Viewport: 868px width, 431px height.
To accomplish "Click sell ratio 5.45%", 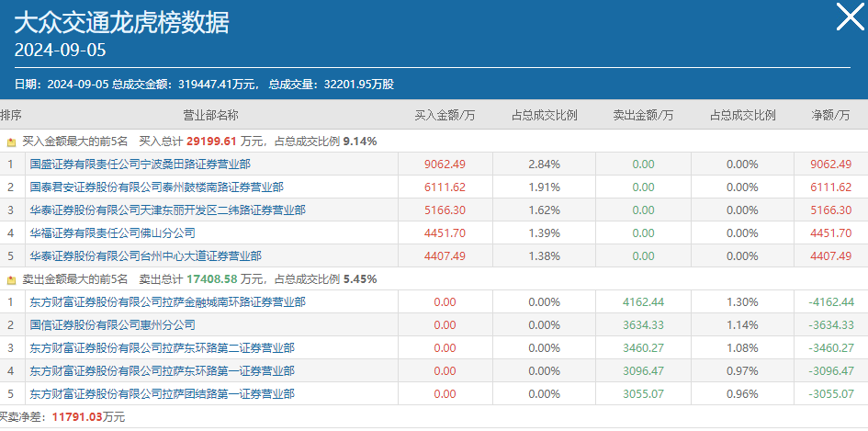I will [360, 279].
